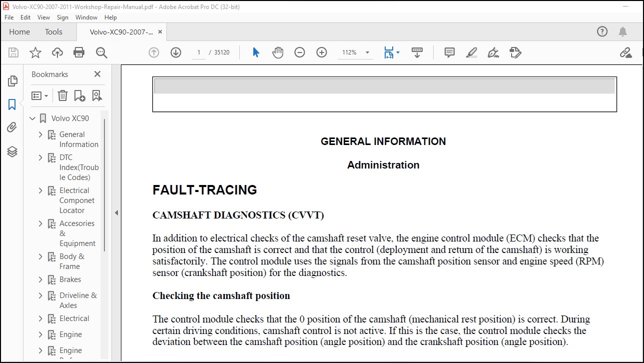This screenshot has width=644, height=363.
Task: Open the Driveline & Axles bookmark
Action: [x=78, y=300]
